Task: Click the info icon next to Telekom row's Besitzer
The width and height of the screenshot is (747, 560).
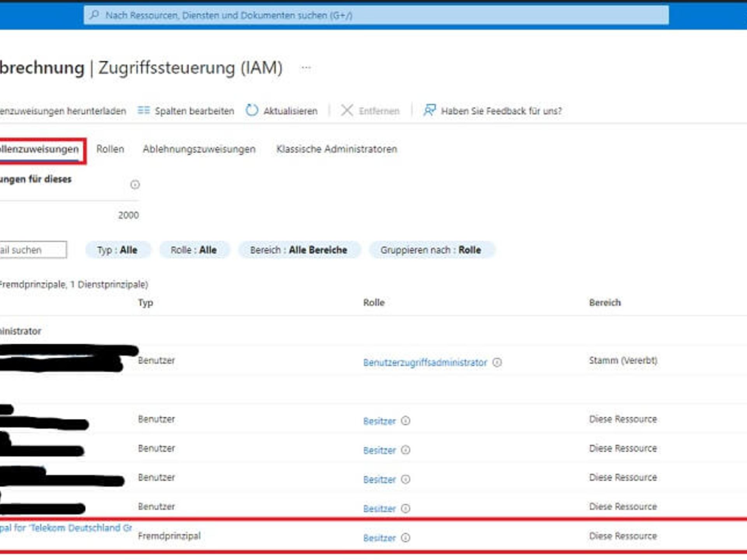Action: coord(406,538)
